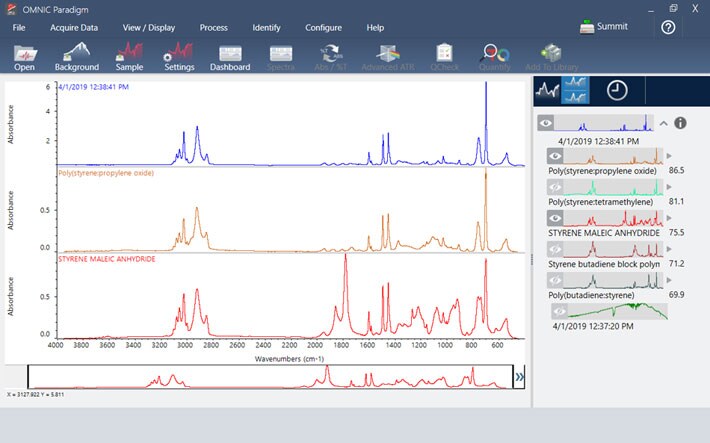
Task: Open the Help menu
Action: pyautogui.click(x=375, y=28)
